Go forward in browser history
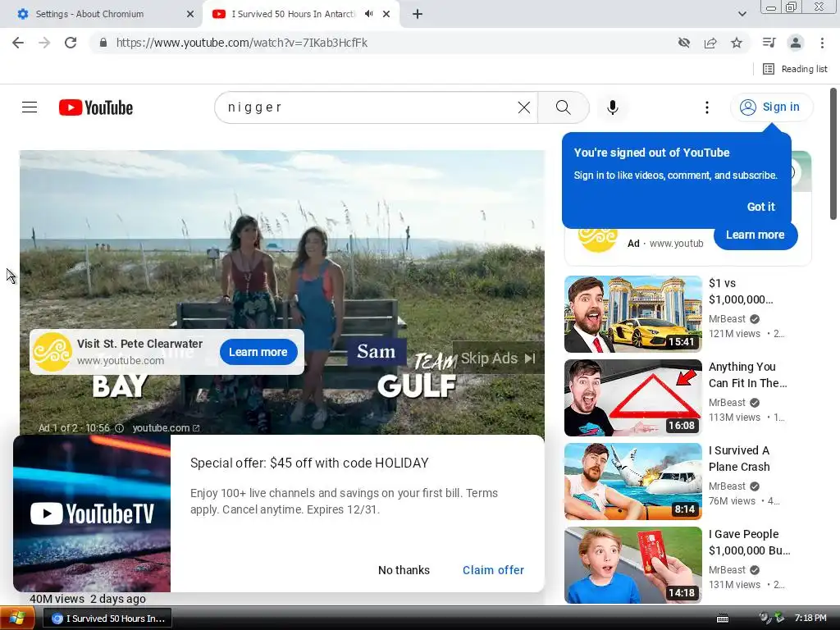840x630 pixels. pos(44,43)
